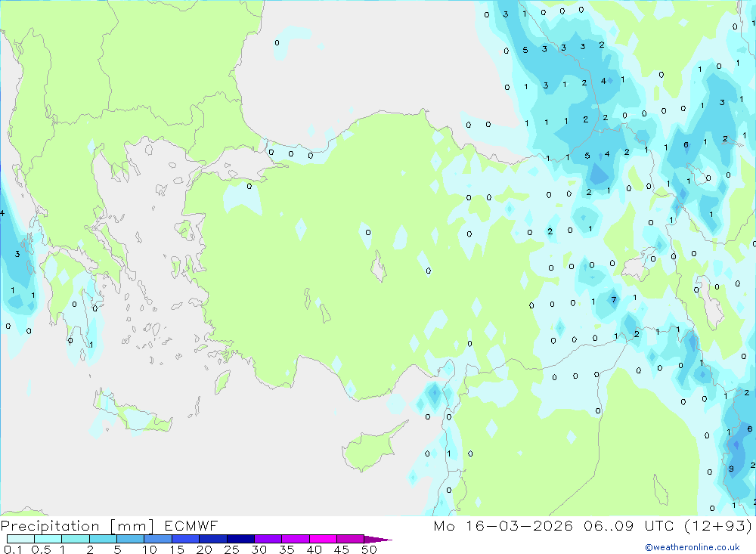The image size is (756, 554).
Task: Pick the 35–40 mm violet legend swatch
Action: (296, 539)
